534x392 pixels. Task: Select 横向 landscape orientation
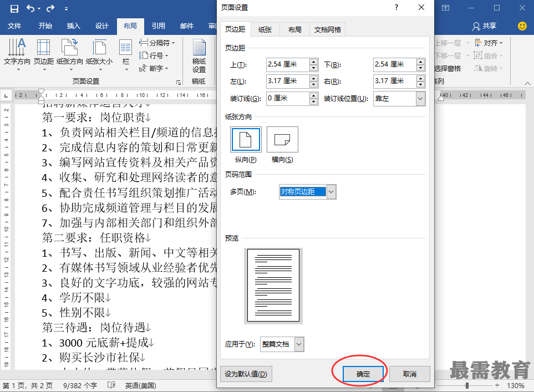282,139
